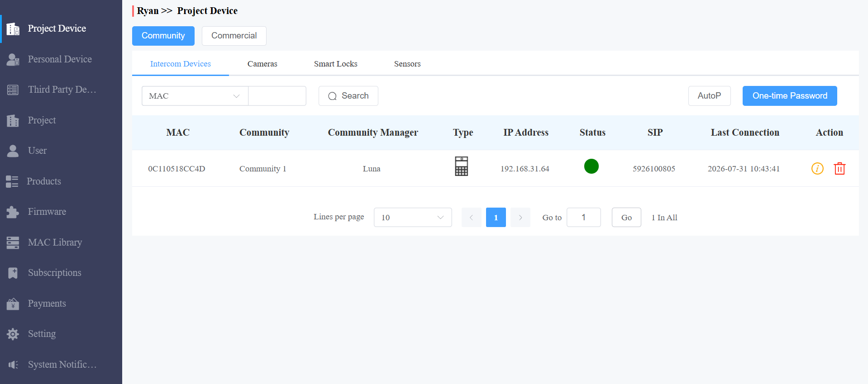Open Firmware in the sidebar

point(61,212)
